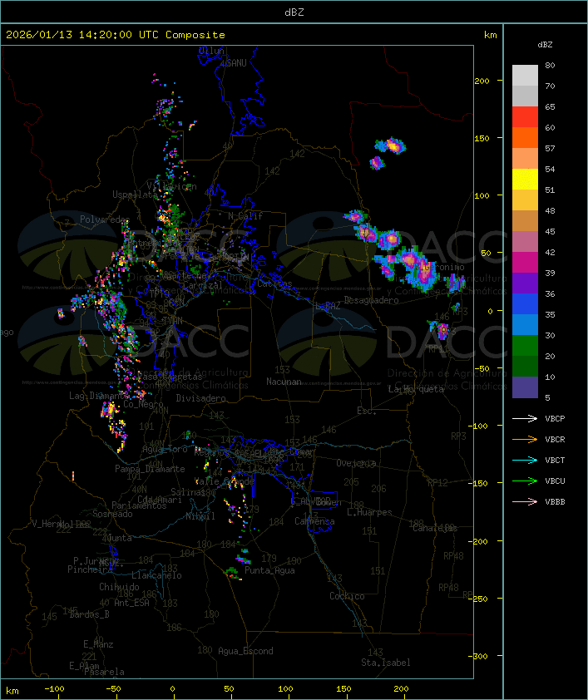Click the dBZ title at the top
Screen dimensions: 588x700
click(x=294, y=12)
